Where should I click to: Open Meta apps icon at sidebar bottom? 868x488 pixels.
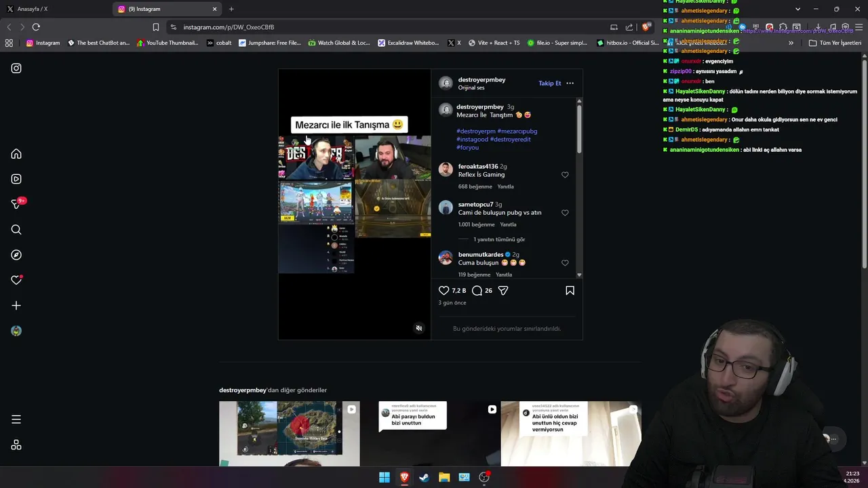[x=16, y=445]
